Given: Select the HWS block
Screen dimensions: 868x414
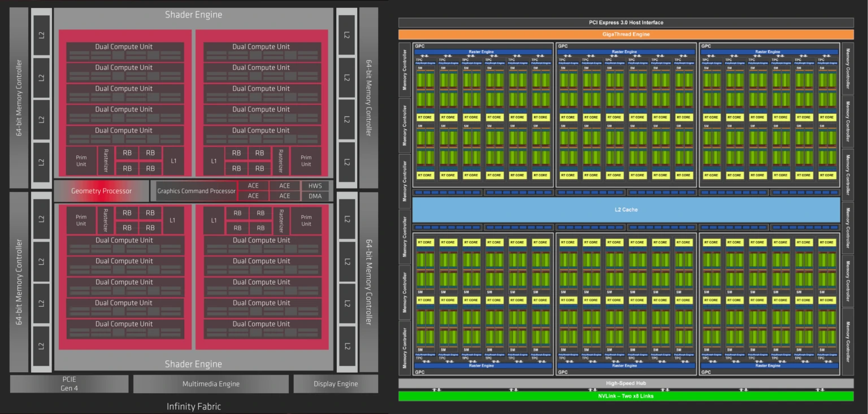Looking at the screenshot, I should [x=315, y=185].
